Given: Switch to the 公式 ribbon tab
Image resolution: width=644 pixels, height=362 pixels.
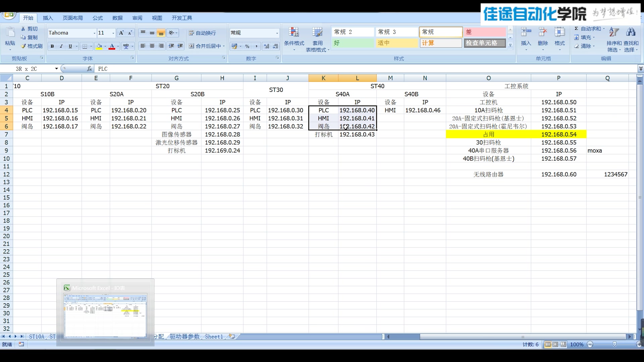Looking at the screenshot, I should (x=98, y=18).
